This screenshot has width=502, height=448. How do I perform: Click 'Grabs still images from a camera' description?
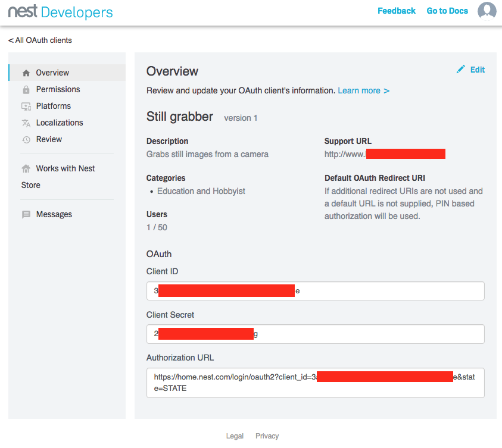point(207,154)
